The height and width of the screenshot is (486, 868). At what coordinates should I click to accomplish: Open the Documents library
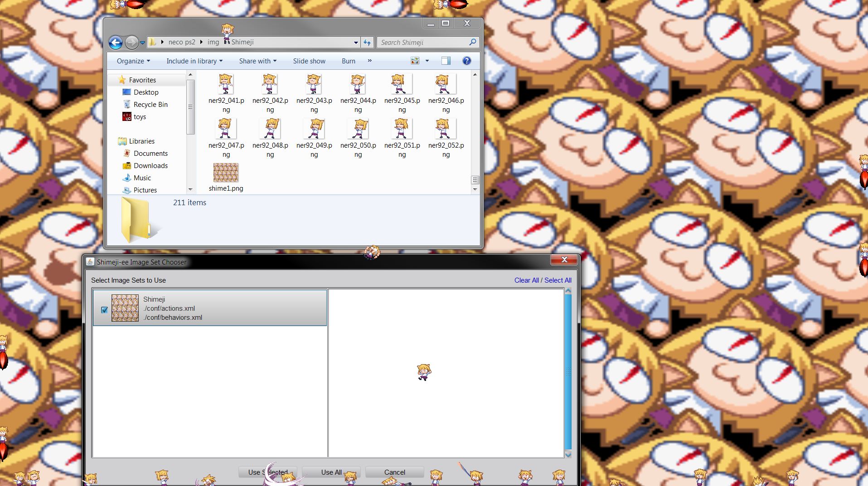(150, 154)
